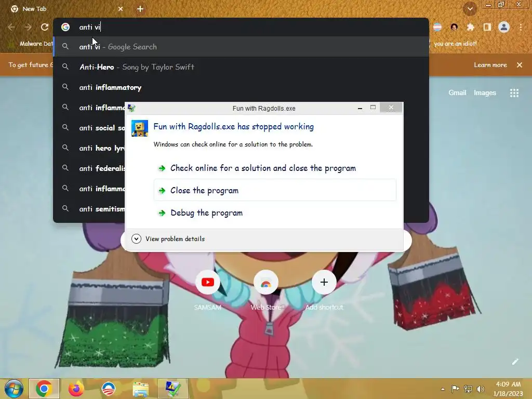
Task: Toggle the Chrome side panel icon
Action: (x=487, y=27)
